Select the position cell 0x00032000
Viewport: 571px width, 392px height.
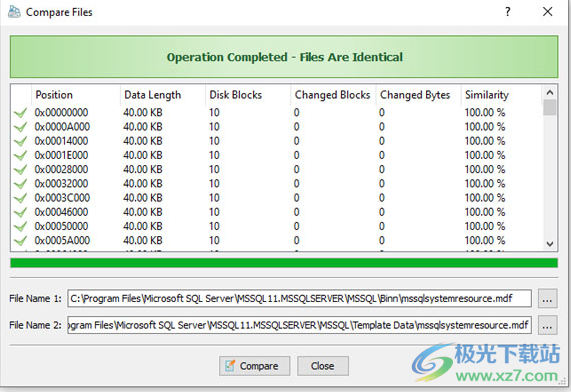tap(61, 184)
